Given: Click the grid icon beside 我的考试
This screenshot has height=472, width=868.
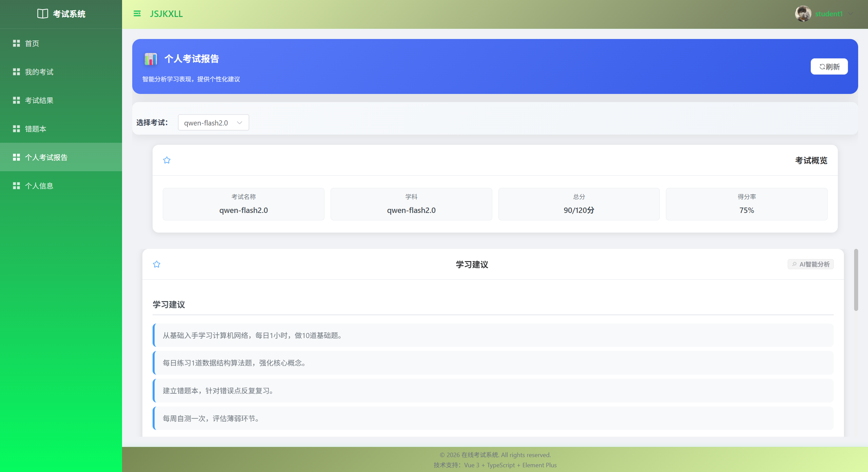Looking at the screenshot, I should point(16,72).
